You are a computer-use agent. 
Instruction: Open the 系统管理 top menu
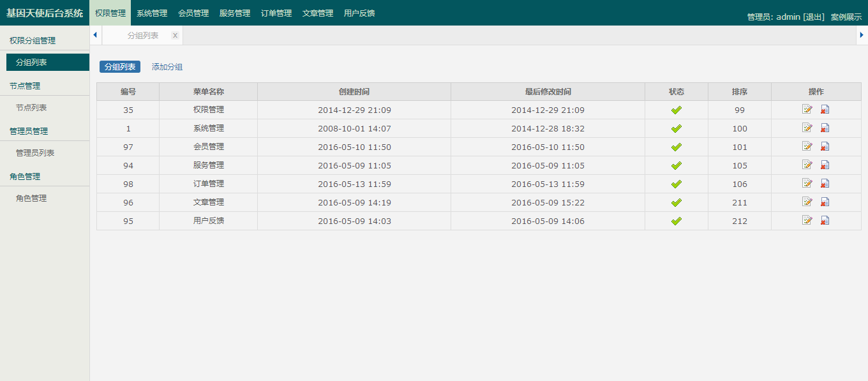pyautogui.click(x=152, y=13)
